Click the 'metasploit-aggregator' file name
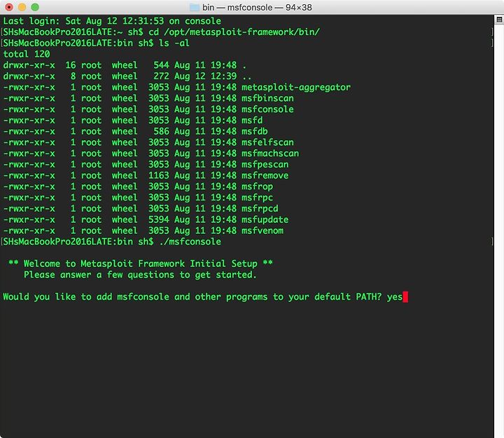This screenshot has height=438, width=504. pyautogui.click(x=296, y=87)
